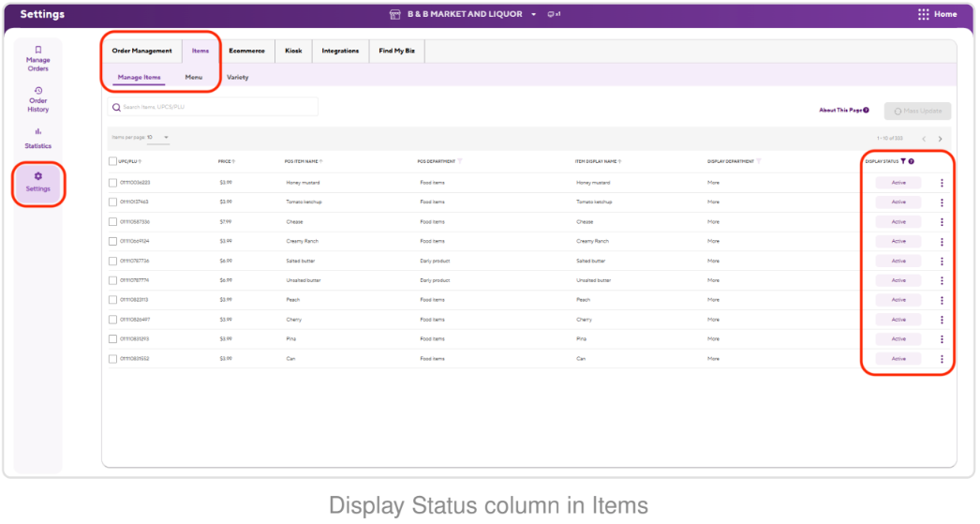The height and width of the screenshot is (524, 980).
Task: Toggle Active status for Peach
Action: (x=898, y=300)
